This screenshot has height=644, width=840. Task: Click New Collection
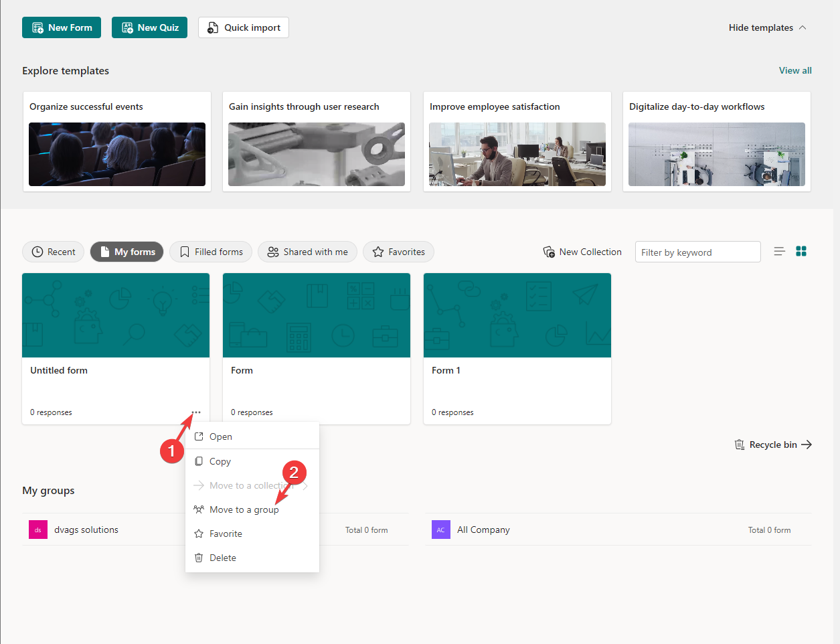582,252
